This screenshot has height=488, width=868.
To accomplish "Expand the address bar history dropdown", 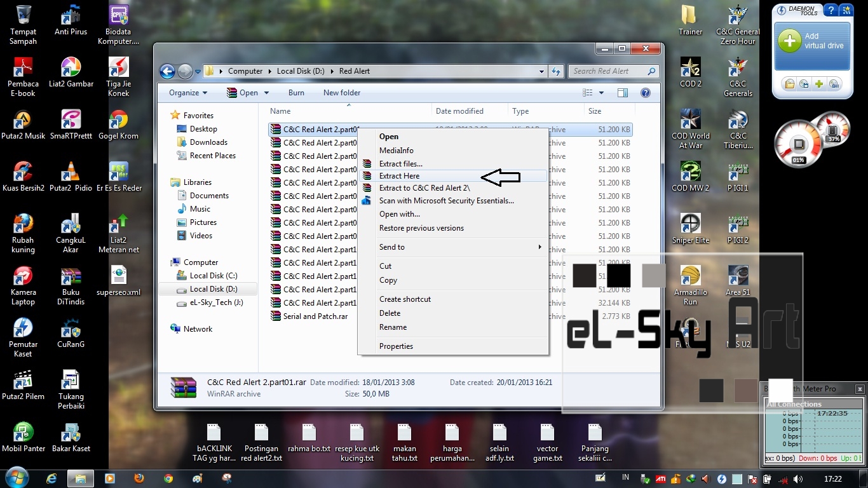I will (x=541, y=71).
